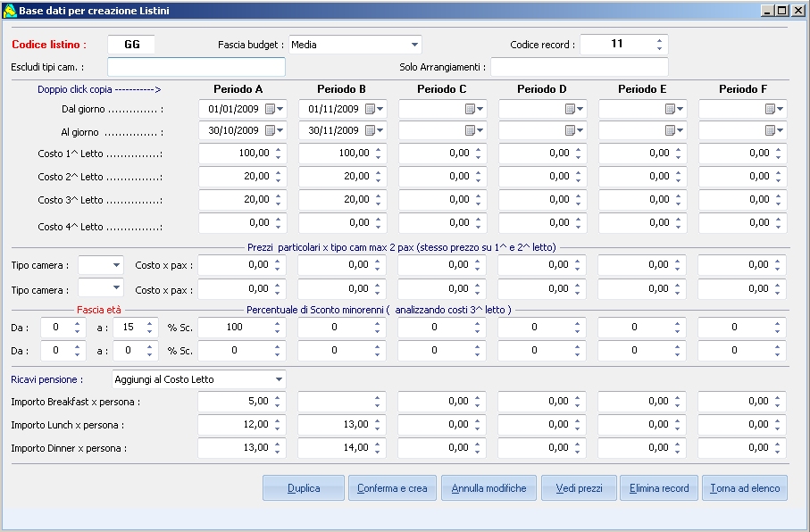The width and height of the screenshot is (810, 532).
Task: Open calendar for Periodo E Al giorno
Action: (x=674, y=130)
